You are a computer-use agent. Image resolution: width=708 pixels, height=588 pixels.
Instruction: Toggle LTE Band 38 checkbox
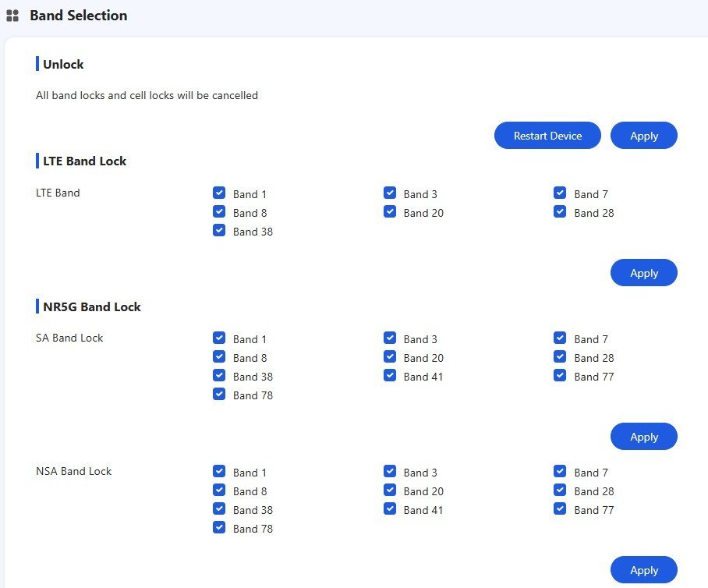click(219, 231)
